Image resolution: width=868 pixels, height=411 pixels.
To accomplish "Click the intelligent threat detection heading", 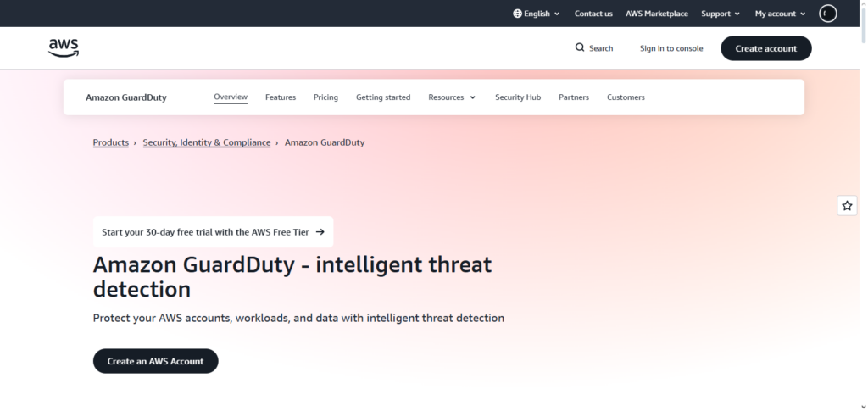I will tap(292, 276).
